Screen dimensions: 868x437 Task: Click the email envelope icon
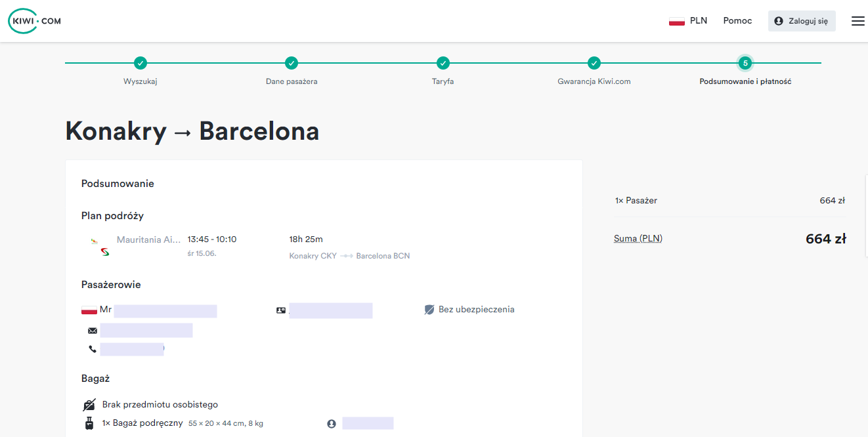coord(93,331)
